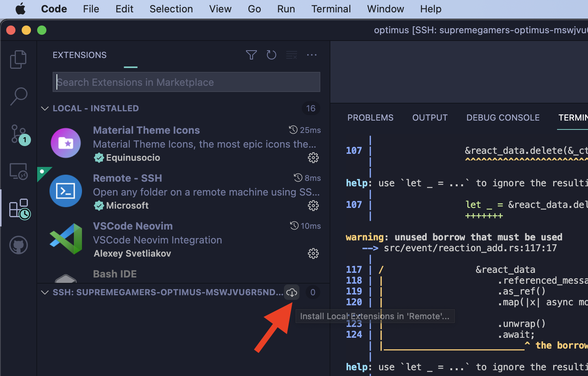Focus the Search Extensions in Marketplace field
Image resolution: width=588 pixels, height=376 pixels.
click(186, 82)
